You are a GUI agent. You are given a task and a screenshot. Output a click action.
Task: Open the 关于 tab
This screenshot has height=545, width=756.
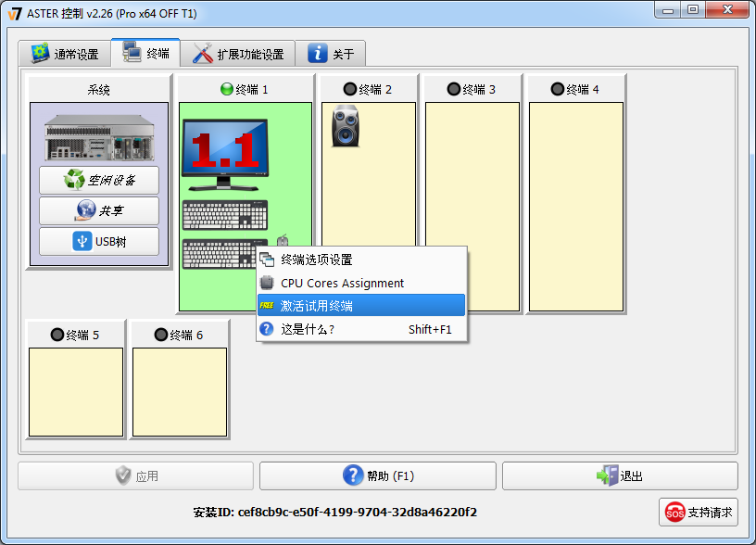point(330,54)
